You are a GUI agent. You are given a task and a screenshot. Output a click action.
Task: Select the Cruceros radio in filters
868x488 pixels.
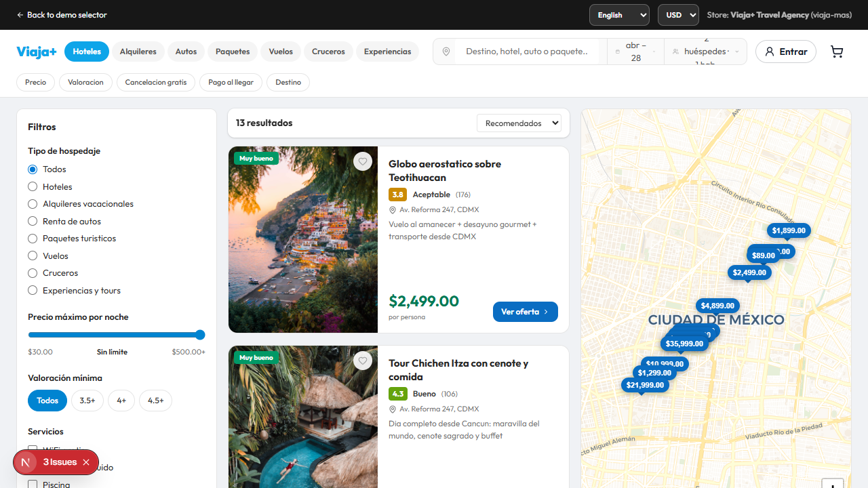click(33, 273)
